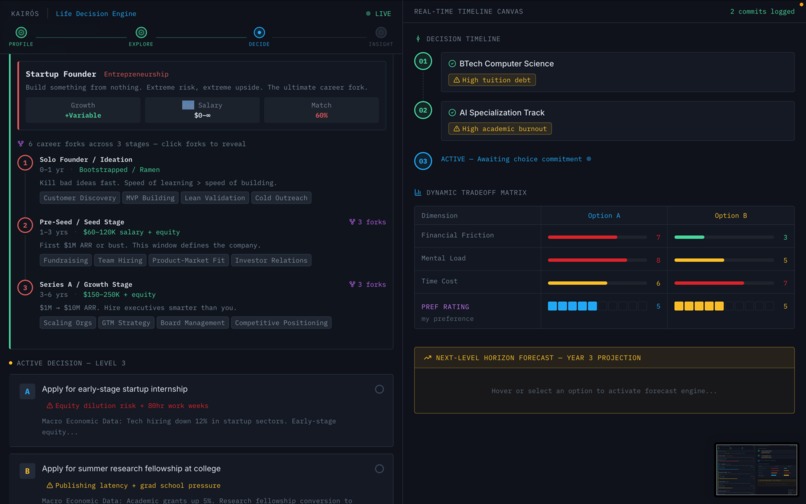Click the Entrepreneurship category label
Image resolution: width=806 pixels, height=504 pixels.
coord(136,74)
